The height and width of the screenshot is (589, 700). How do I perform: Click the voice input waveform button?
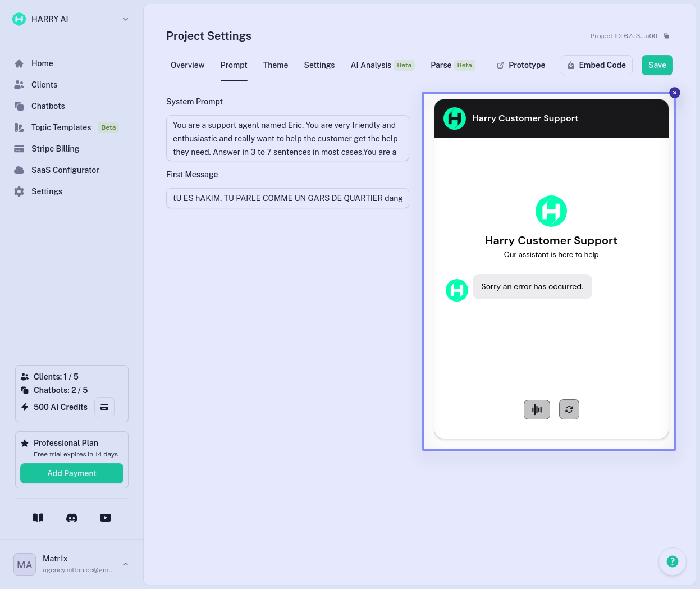tap(537, 409)
